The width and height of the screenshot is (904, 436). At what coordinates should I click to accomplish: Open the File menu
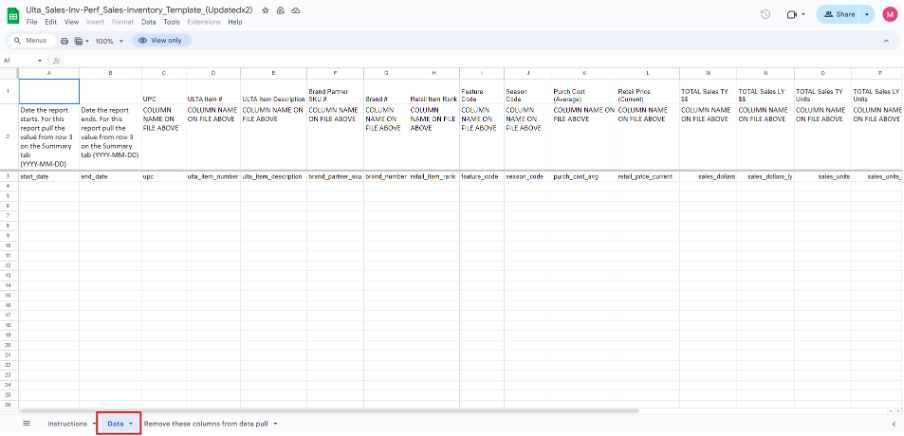[32, 22]
